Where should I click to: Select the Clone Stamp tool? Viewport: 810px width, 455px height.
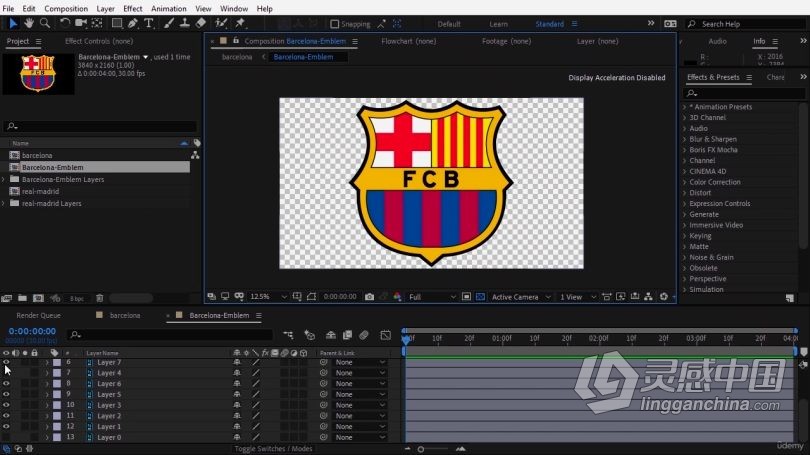(184, 23)
